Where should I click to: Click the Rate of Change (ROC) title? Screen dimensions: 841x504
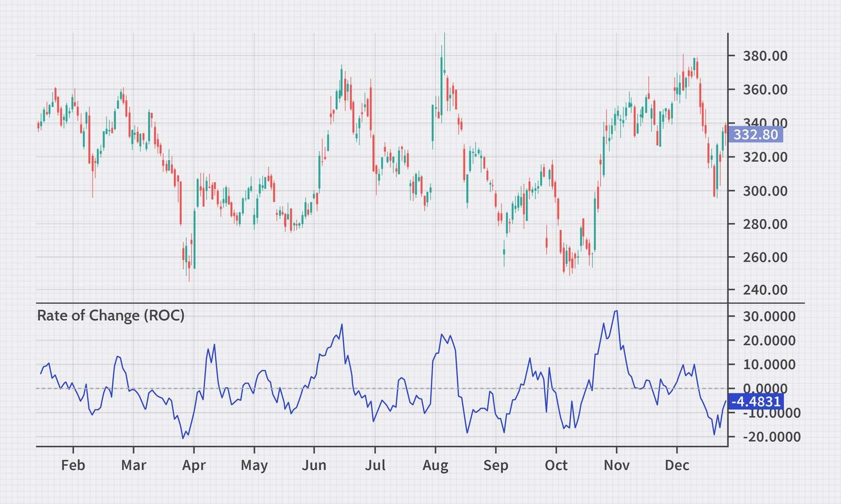110,315
